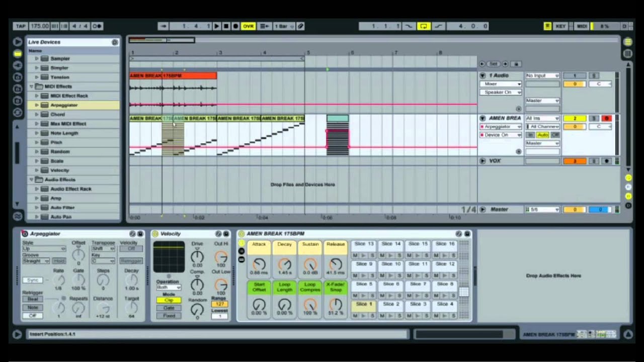Toggle the Draw Mode pencil icon
Screen dimensions: 644x362
pyautogui.click(x=300, y=26)
